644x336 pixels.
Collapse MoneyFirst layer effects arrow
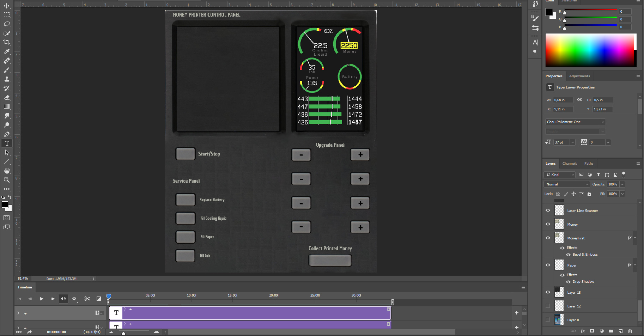tap(635, 238)
